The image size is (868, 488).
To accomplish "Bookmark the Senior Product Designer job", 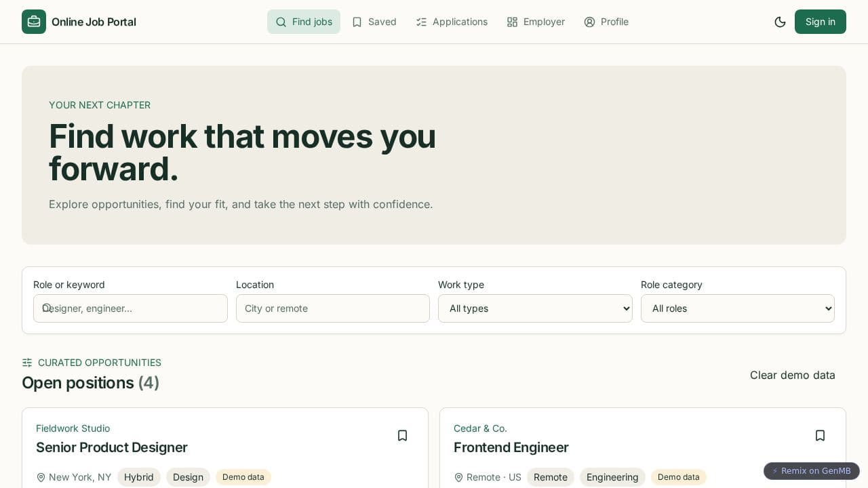I will point(402,435).
